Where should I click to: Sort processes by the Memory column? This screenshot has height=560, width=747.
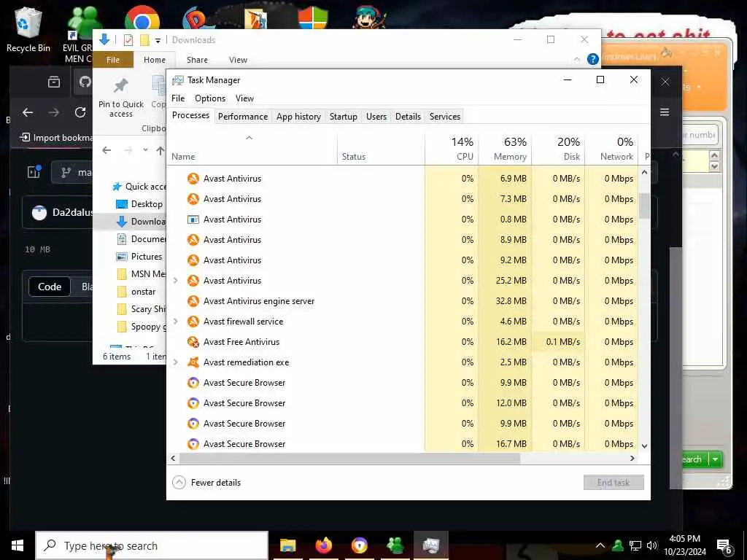[505, 149]
